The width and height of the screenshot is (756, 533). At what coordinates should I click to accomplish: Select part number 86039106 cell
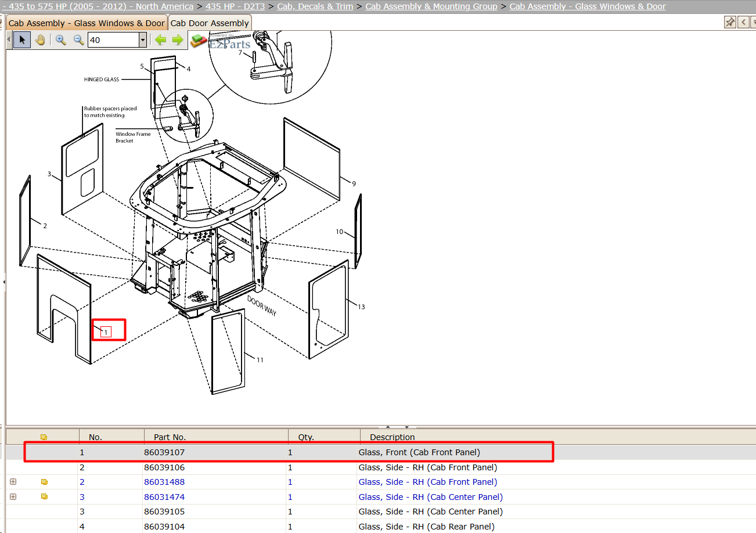click(x=164, y=467)
